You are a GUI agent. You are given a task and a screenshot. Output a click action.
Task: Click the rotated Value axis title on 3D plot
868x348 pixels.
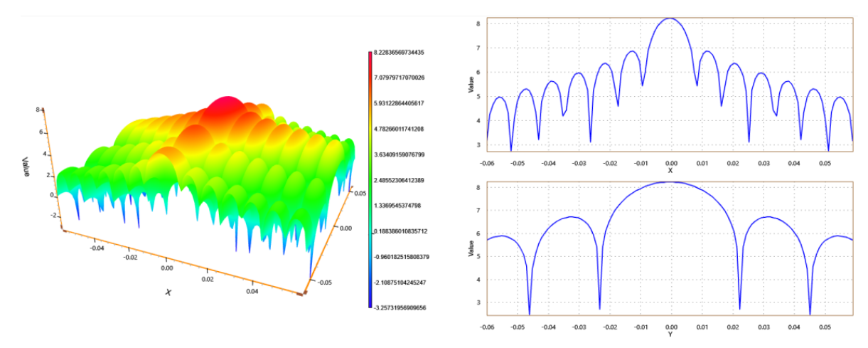pos(26,167)
